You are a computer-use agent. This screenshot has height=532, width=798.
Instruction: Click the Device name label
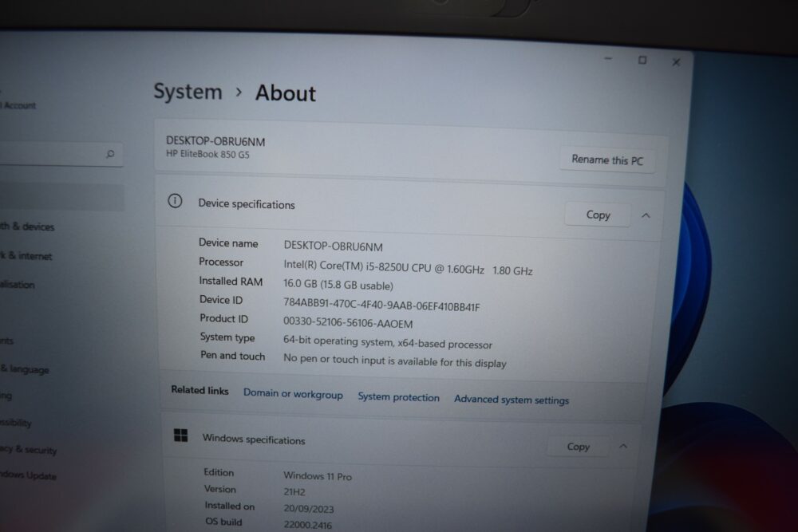(228, 243)
